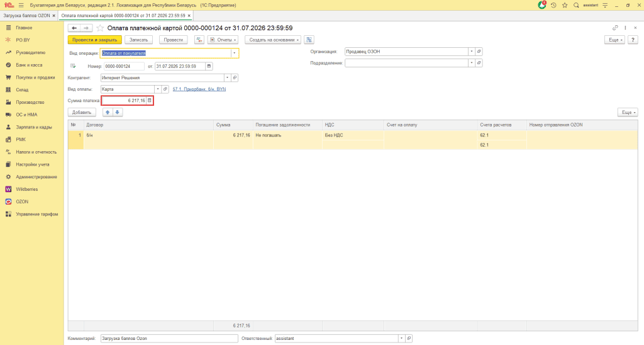Get link to document icon

click(615, 28)
